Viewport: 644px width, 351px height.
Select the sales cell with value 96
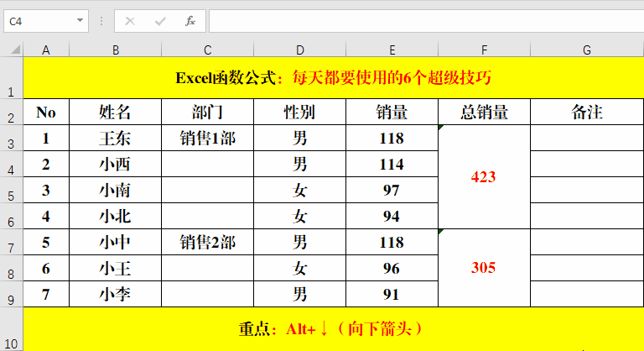point(392,268)
